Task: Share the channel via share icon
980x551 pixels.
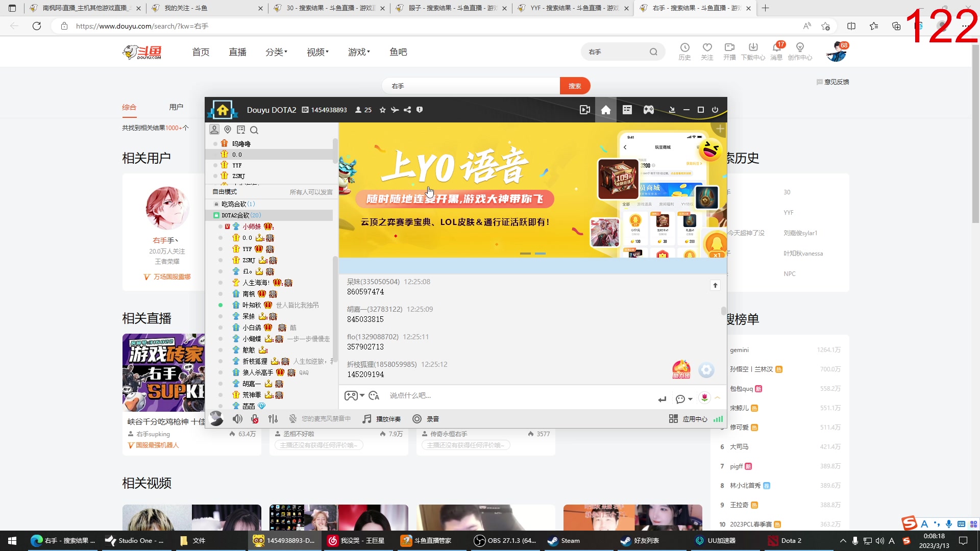Action: click(x=407, y=110)
